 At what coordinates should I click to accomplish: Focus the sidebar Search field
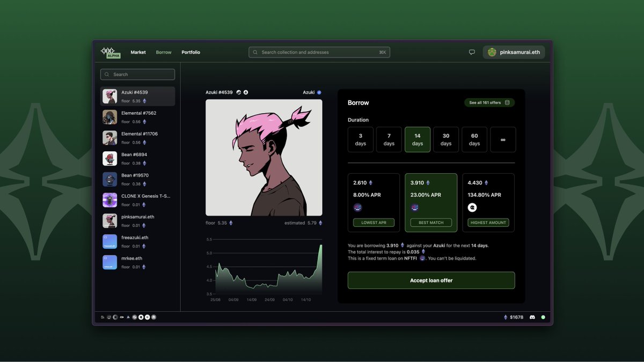(138, 75)
